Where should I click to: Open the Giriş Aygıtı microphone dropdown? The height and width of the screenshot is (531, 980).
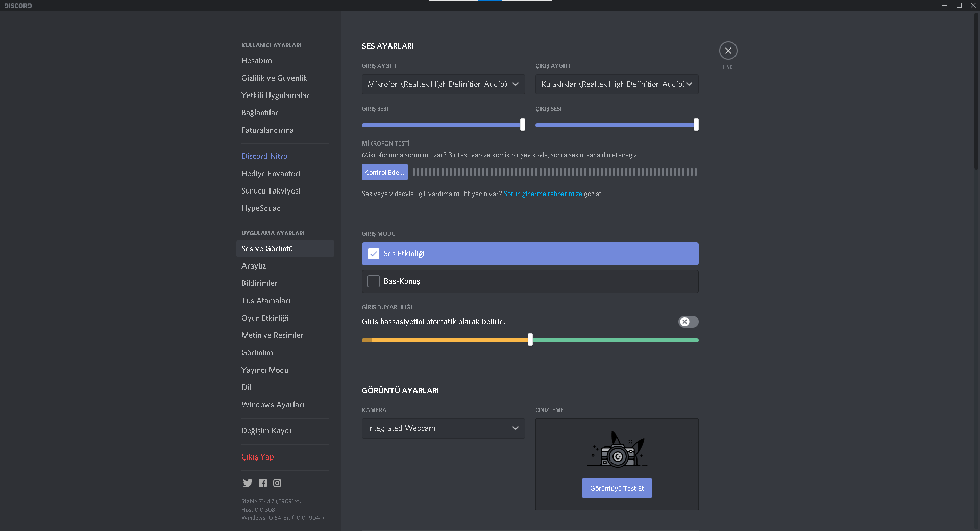pyautogui.click(x=444, y=84)
